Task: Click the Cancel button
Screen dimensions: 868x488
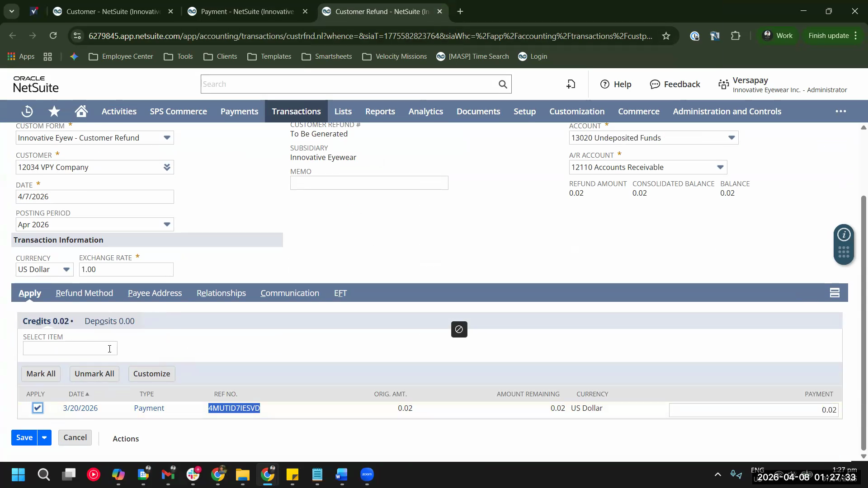Action: [x=75, y=437]
